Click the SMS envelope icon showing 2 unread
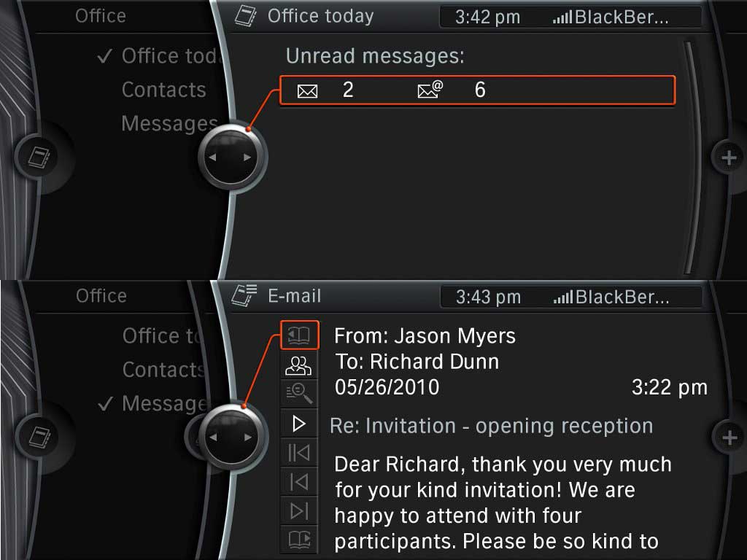Screen dimensions: 747x560 (x=308, y=91)
